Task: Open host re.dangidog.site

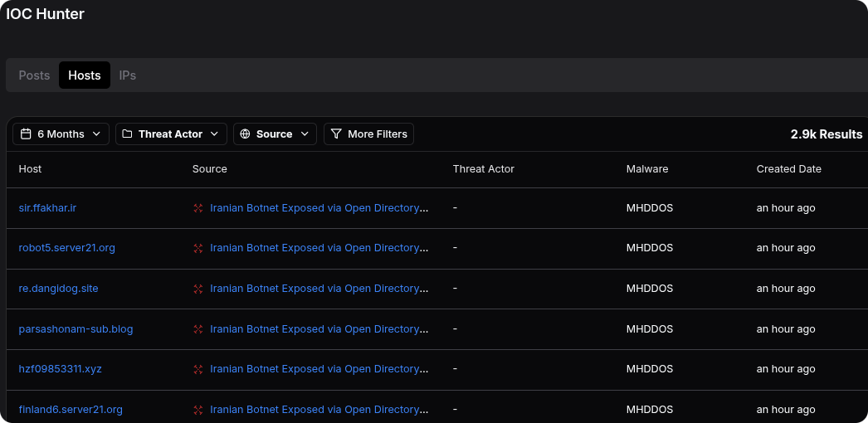Action: pyautogui.click(x=59, y=288)
